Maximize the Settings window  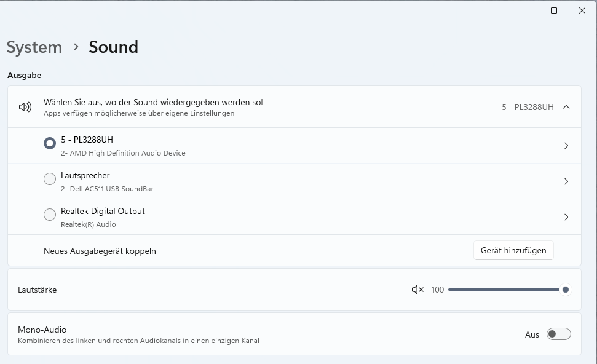pos(553,10)
